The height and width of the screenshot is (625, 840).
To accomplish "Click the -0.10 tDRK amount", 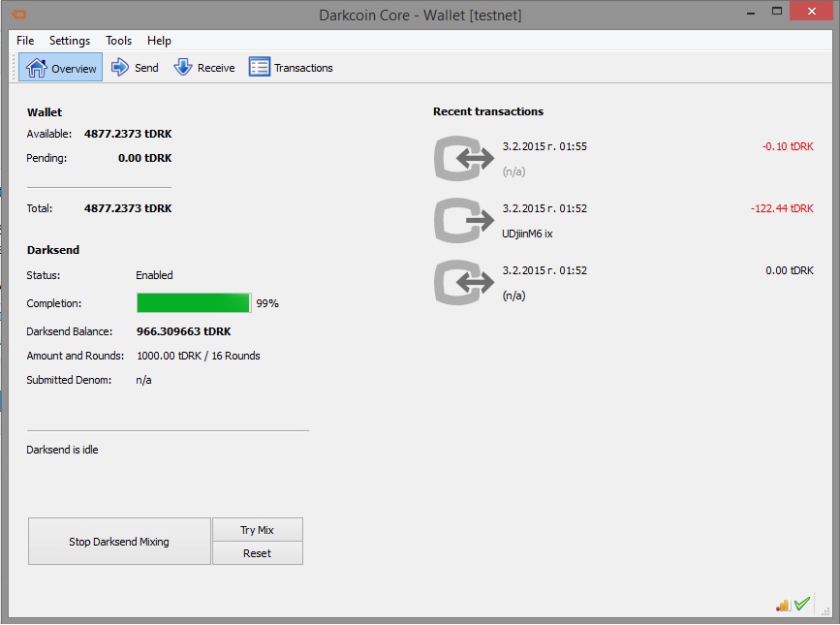I will pyautogui.click(x=788, y=146).
